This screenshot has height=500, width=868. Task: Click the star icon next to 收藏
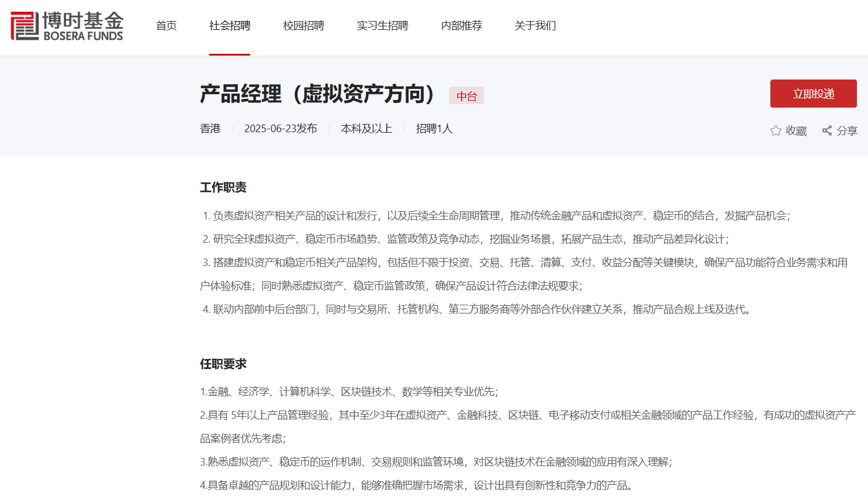tap(776, 130)
